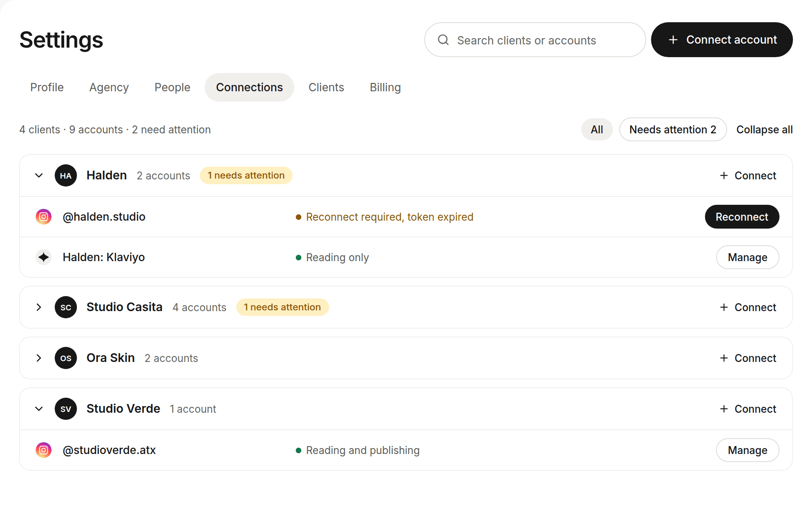Image resolution: width=812 pixels, height=508 pixels.
Task: Focus the Search clients or accounts field
Action: click(535, 40)
